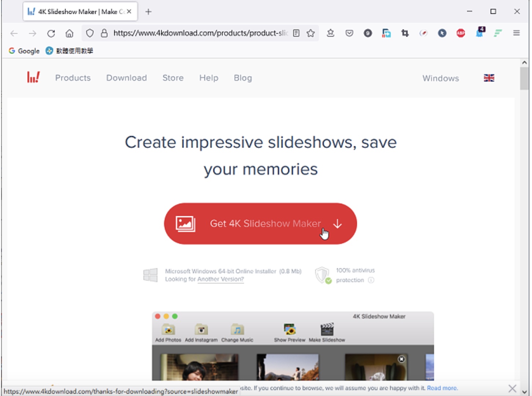
Task: Click the girl photo thumbnail in preview
Action: 199,367
